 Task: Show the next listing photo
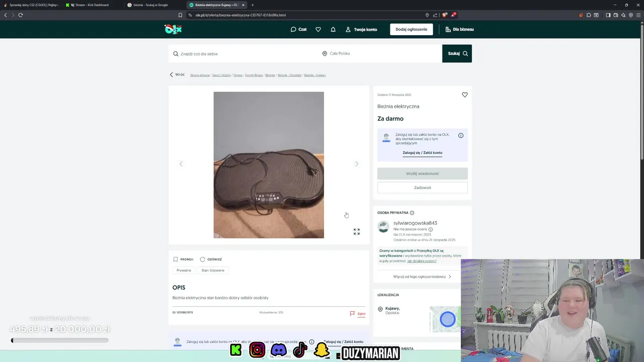pyautogui.click(x=357, y=164)
